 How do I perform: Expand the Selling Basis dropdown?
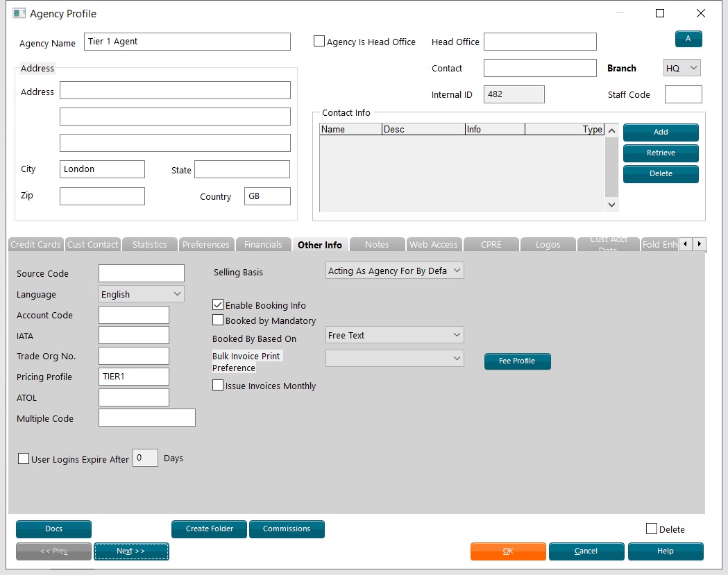point(395,270)
